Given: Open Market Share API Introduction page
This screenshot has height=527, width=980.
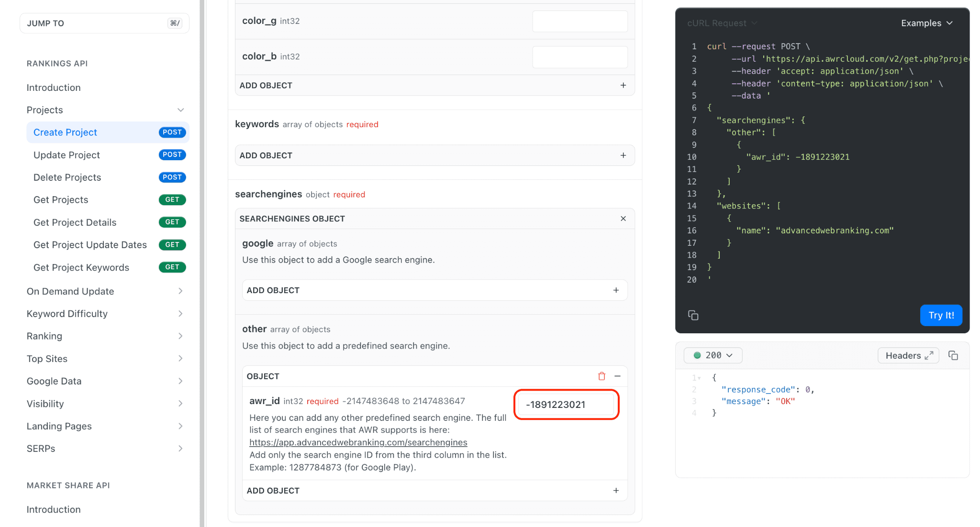Looking at the screenshot, I should [x=54, y=509].
